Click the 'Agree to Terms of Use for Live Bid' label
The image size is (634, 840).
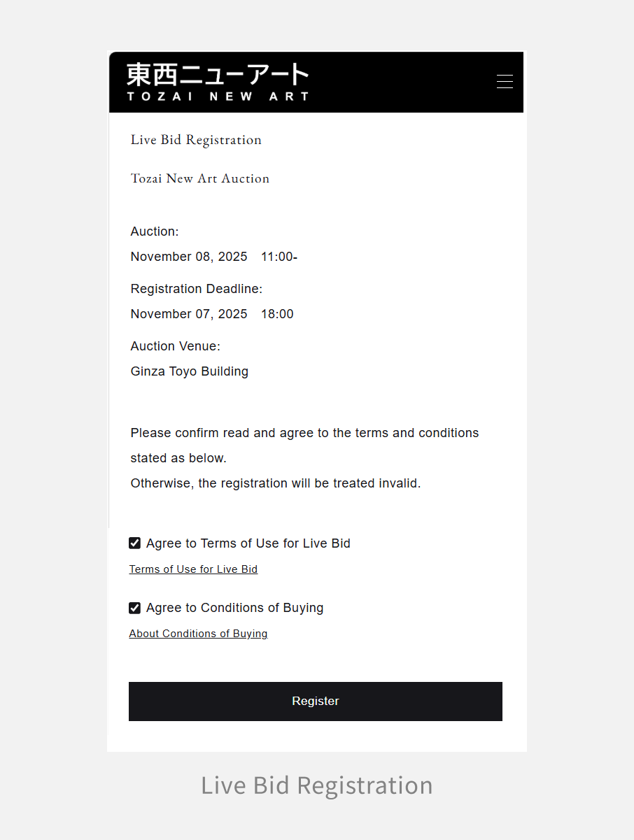[x=248, y=543]
